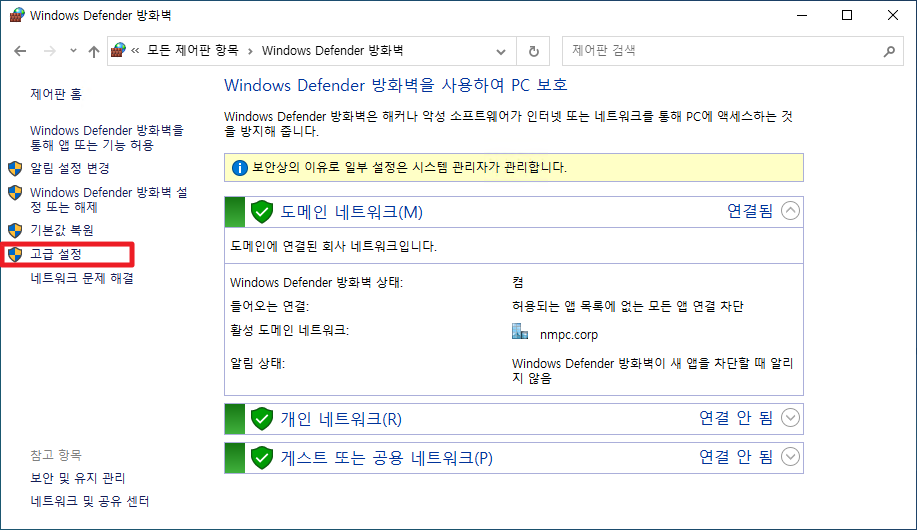
Task: Click green shield icon for 개인 네트워크
Action: [x=262, y=419]
